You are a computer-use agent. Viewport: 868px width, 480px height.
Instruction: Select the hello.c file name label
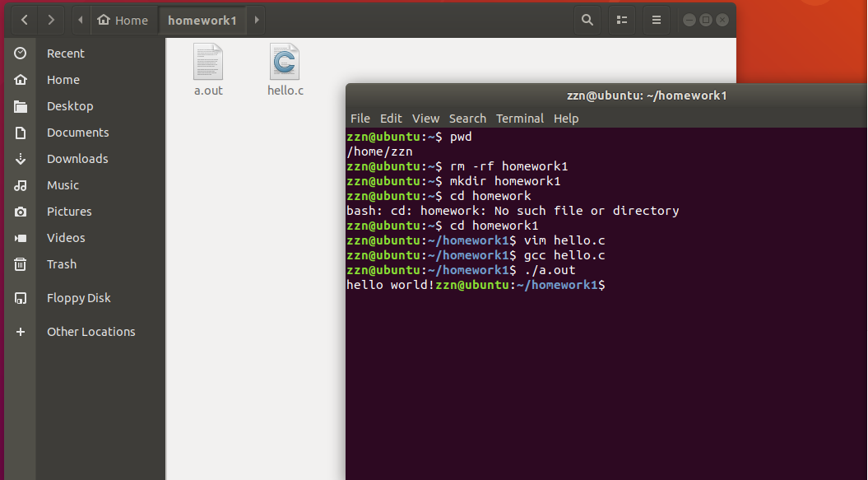(x=285, y=91)
